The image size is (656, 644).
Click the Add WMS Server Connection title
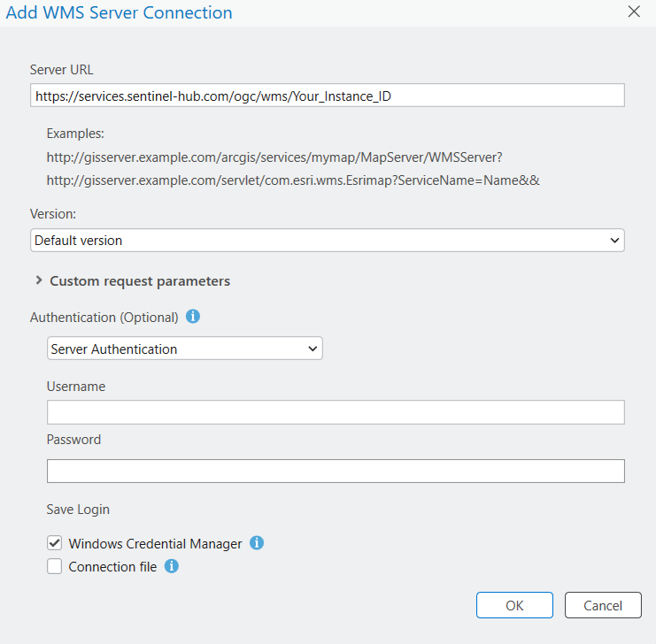pyautogui.click(x=119, y=12)
